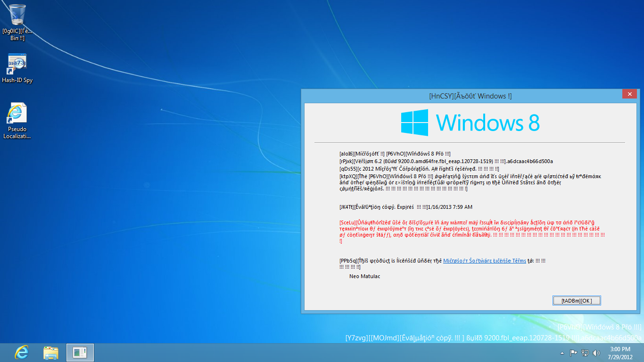Show hidden system tray icons
This screenshot has width=644, height=362.
coord(562,353)
